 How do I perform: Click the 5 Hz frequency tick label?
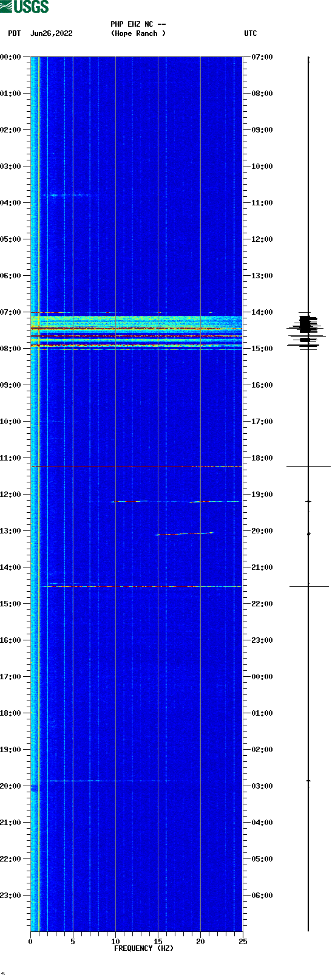pyautogui.click(x=73, y=942)
